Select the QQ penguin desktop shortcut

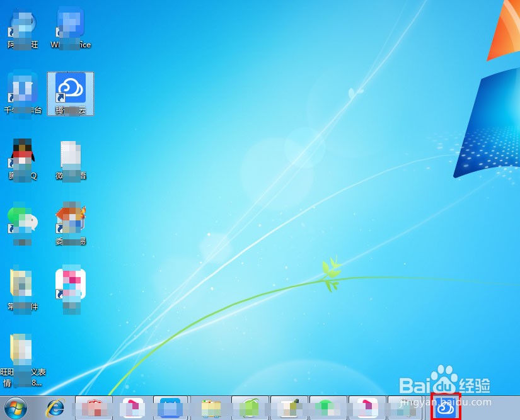pos(23,160)
